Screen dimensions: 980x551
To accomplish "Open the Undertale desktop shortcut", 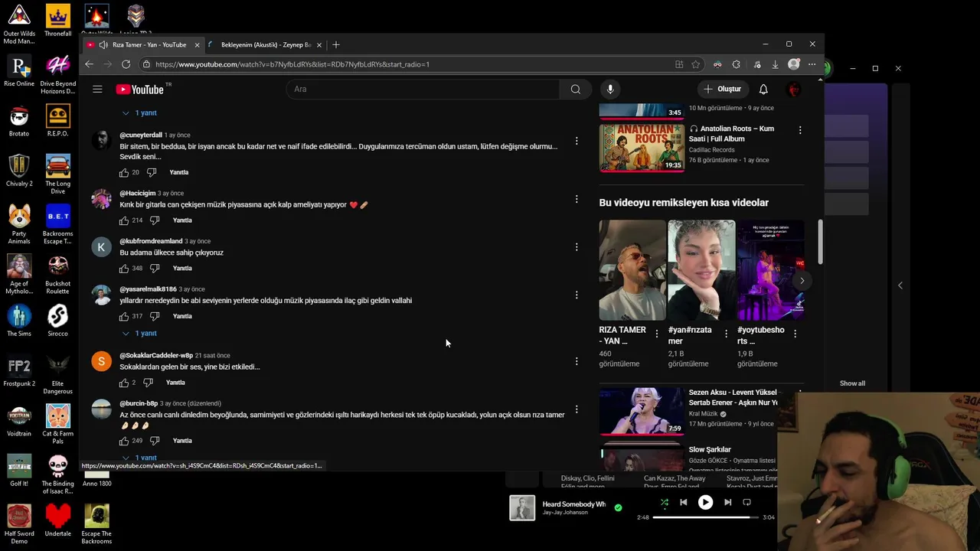I will [57, 520].
